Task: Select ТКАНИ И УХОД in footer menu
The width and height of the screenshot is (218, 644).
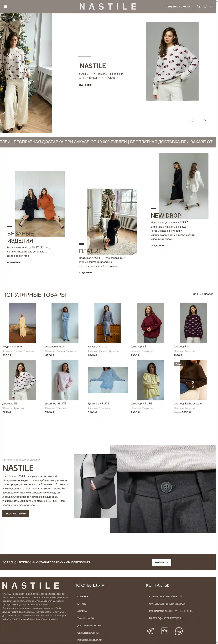Action: pos(85,618)
